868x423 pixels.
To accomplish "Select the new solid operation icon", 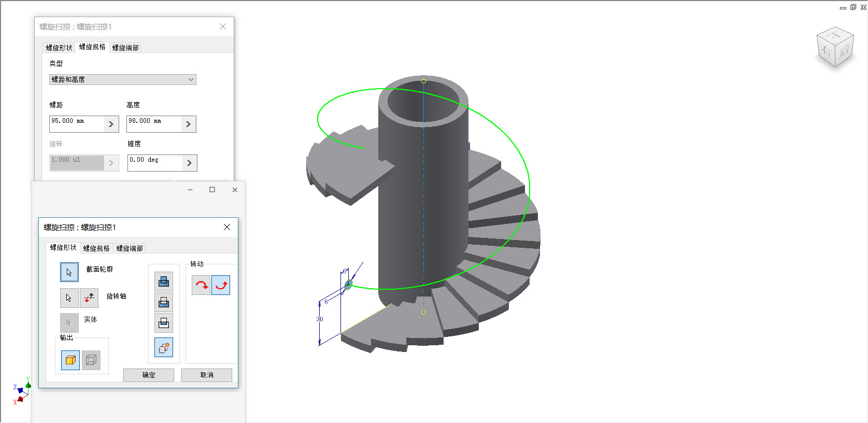I will 164,347.
